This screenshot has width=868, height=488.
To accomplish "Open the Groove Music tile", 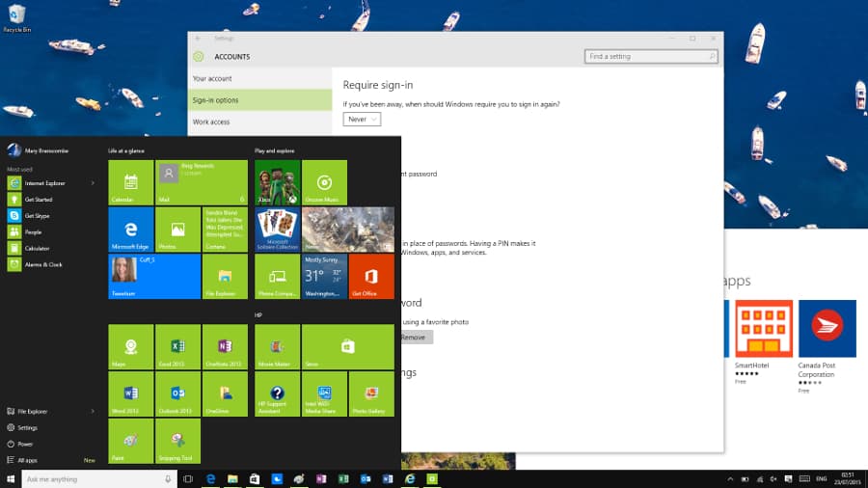I will 324,182.
